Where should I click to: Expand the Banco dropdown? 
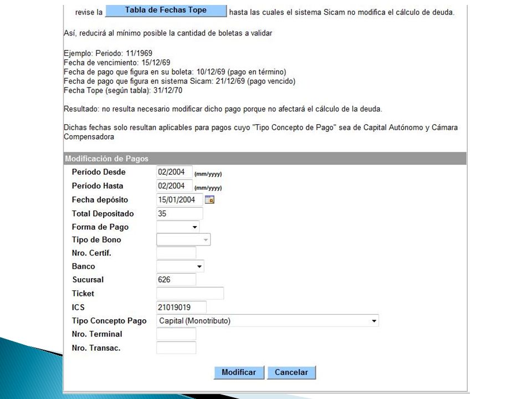(x=180, y=267)
